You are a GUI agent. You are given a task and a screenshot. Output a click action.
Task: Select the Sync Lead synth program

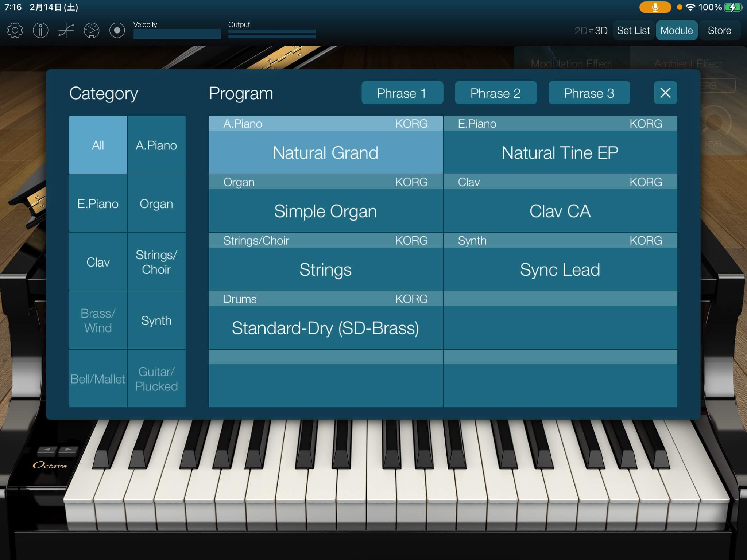click(560, 269)
